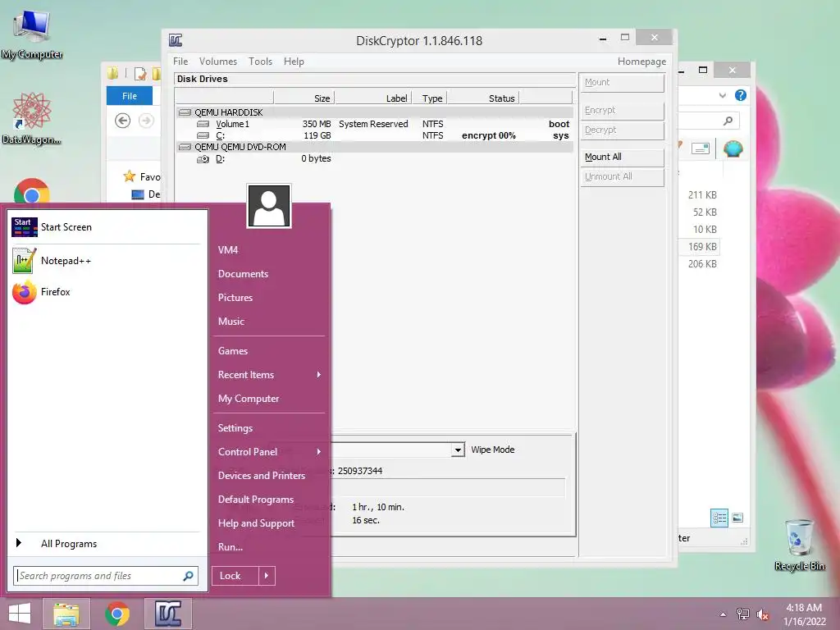
Task: Expand the Recent Items submenu
Action: click(x=319, y=374)
